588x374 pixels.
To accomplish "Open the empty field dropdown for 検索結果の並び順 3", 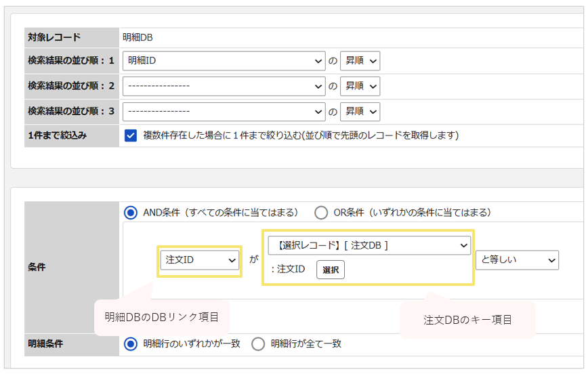I will 224,112.
